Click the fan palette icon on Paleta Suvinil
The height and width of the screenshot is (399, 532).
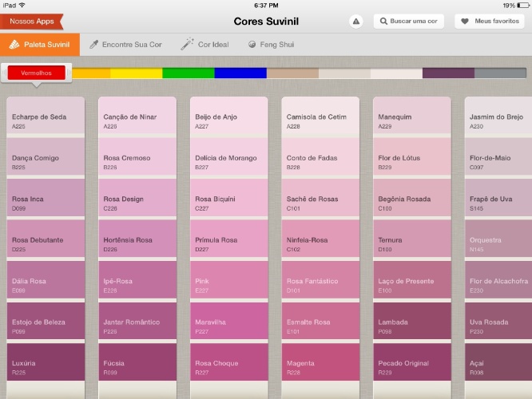14,45
